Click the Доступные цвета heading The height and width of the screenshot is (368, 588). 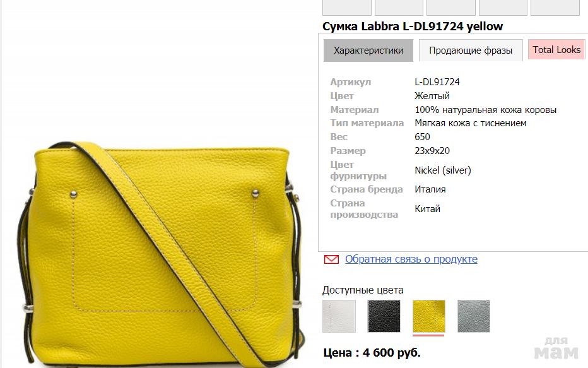(363, 290)
